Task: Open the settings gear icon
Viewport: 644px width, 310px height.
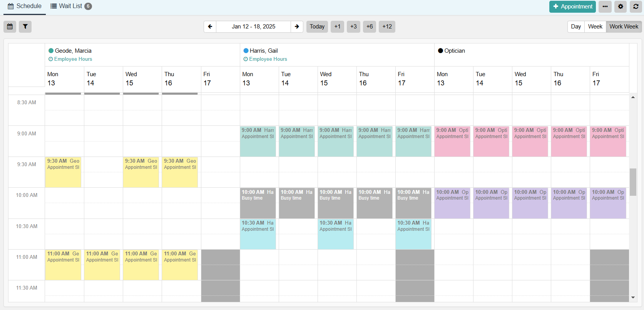Action: pos(621,7)
